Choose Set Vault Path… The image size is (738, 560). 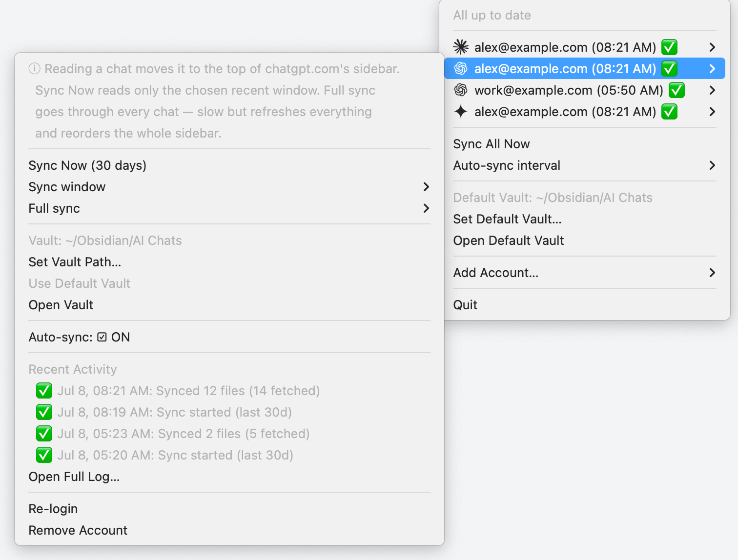tap(229, 262)
